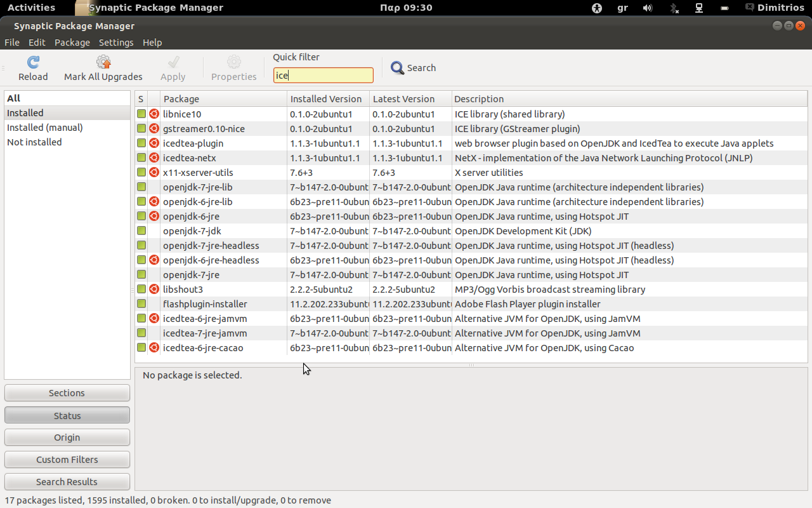Toggle the status checkbox for flashplugin-installer
The image size is (812, 508).
point(141,304)
